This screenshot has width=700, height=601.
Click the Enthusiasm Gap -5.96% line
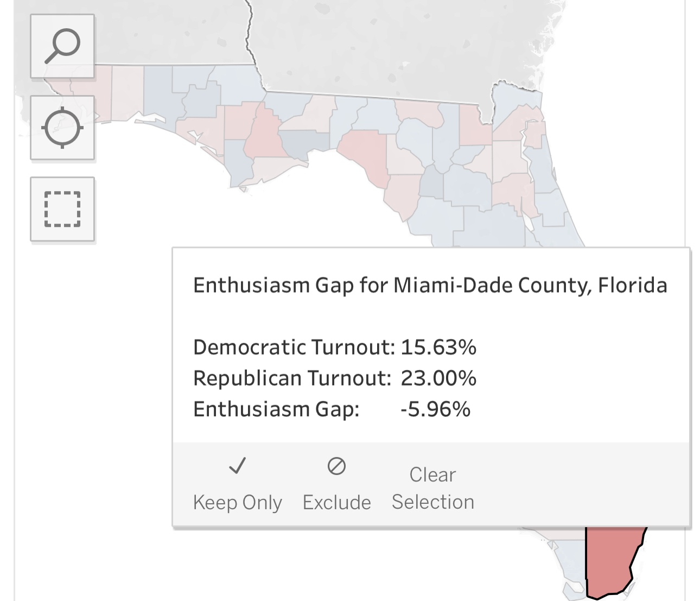(331, 409)
